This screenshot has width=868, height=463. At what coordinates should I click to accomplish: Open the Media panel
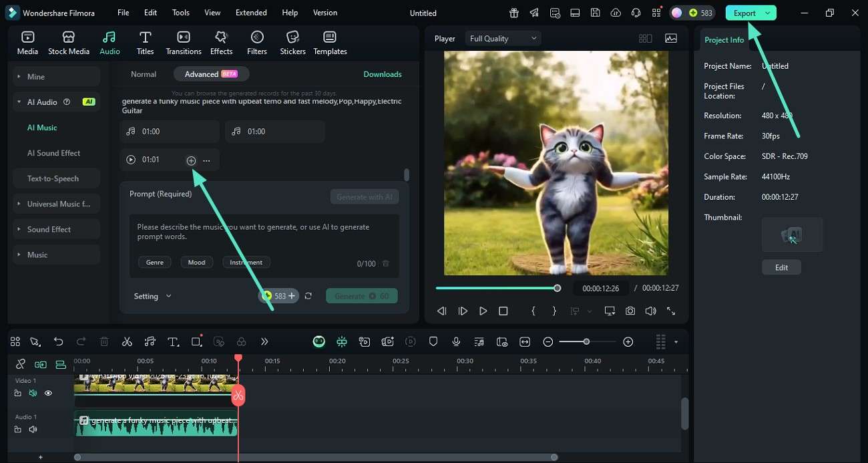click(27, 43)
